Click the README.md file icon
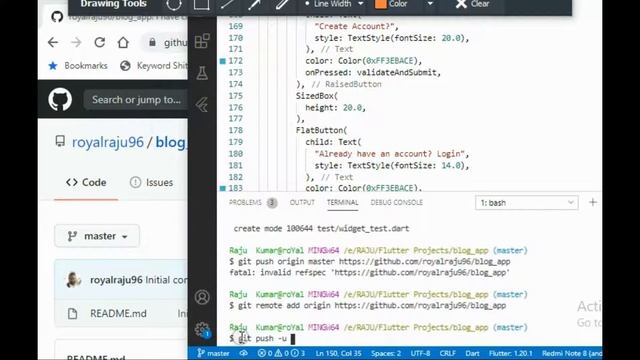Image resolution: width=640 pixels, height=360 pixels. [x=73, y=313]
